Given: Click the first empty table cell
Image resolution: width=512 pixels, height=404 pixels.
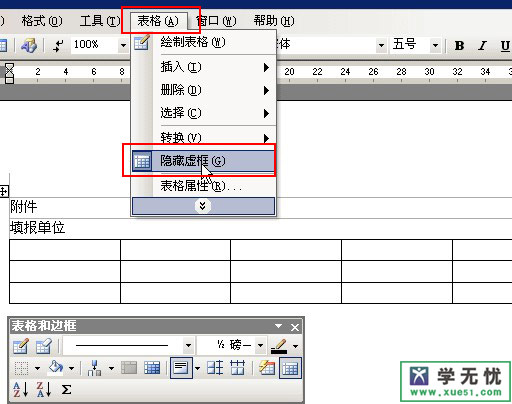Looking at the screenshot, I should [x=65, y=250].
